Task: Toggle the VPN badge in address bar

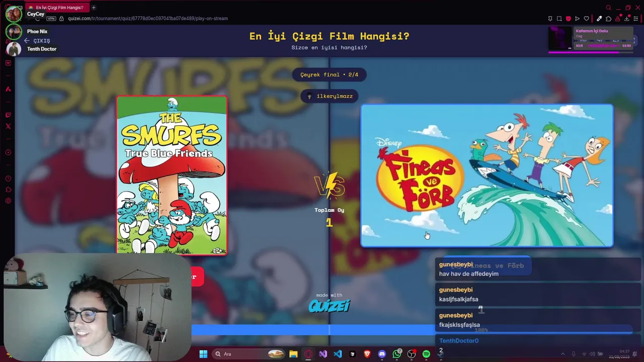Action: pos(51,19)
